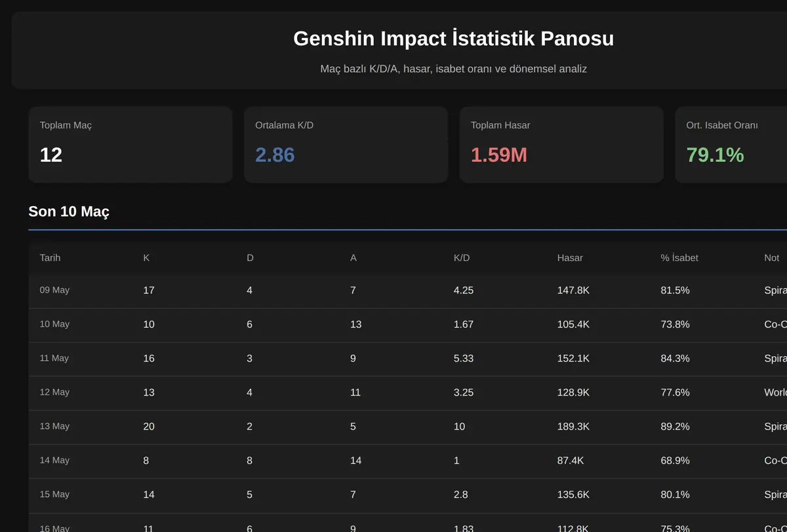The height and width of the screenshot is (532, 787).
Task: Click the Tarih column header
Action: click(x=50, y=258)
